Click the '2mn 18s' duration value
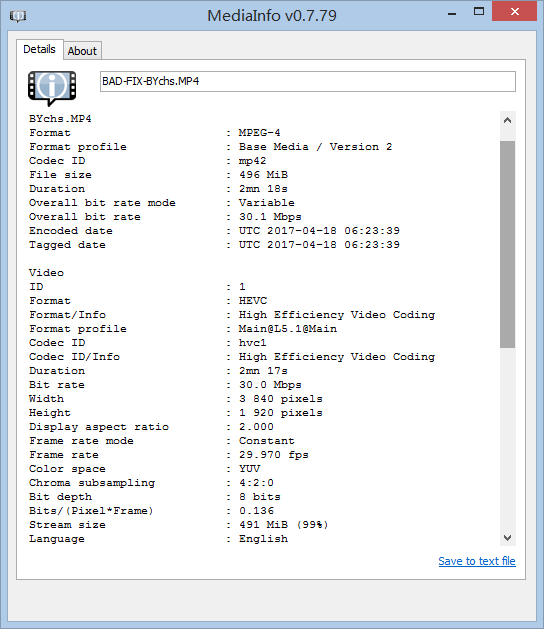544x629 pixels. 263,189
